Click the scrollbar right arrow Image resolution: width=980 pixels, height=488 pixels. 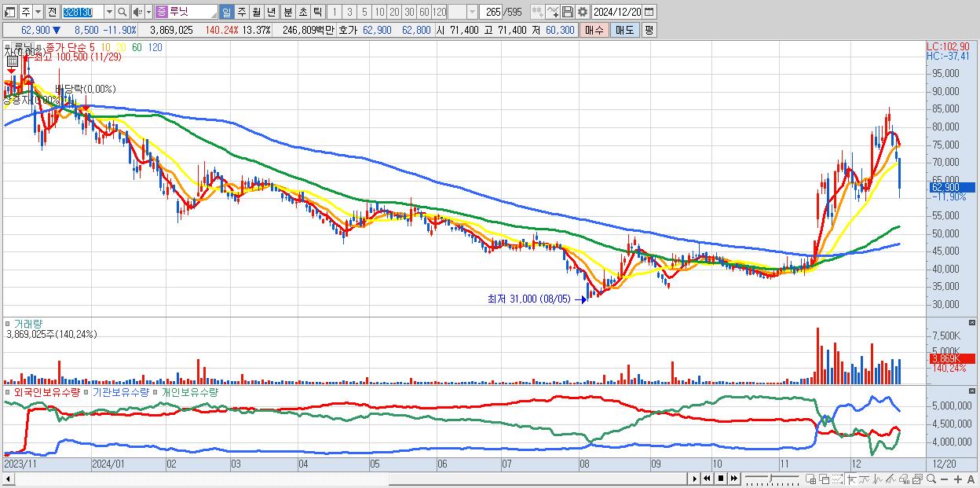(x=694, y=479)
